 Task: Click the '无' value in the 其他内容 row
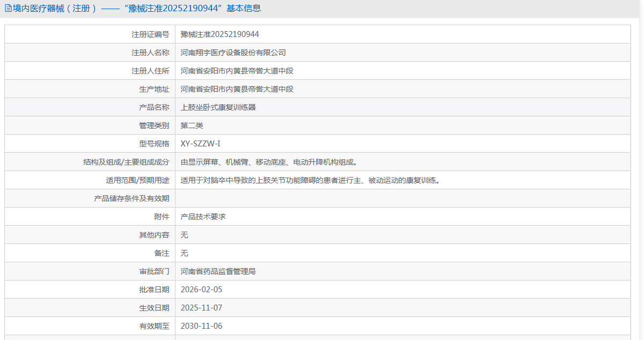click(185, 235)
